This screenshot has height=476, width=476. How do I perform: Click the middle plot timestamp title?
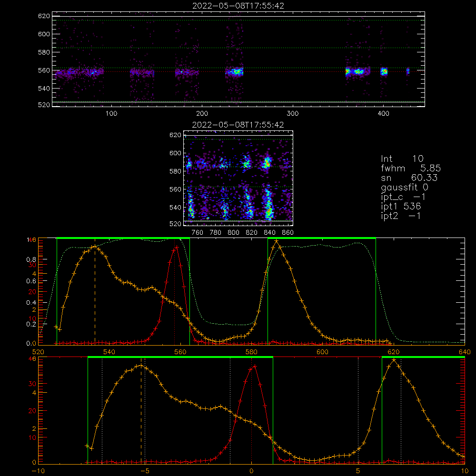click(238, 125)
